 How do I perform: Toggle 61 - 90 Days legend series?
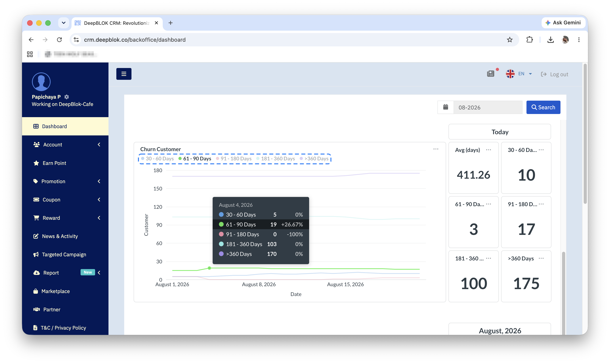(195, 159)
